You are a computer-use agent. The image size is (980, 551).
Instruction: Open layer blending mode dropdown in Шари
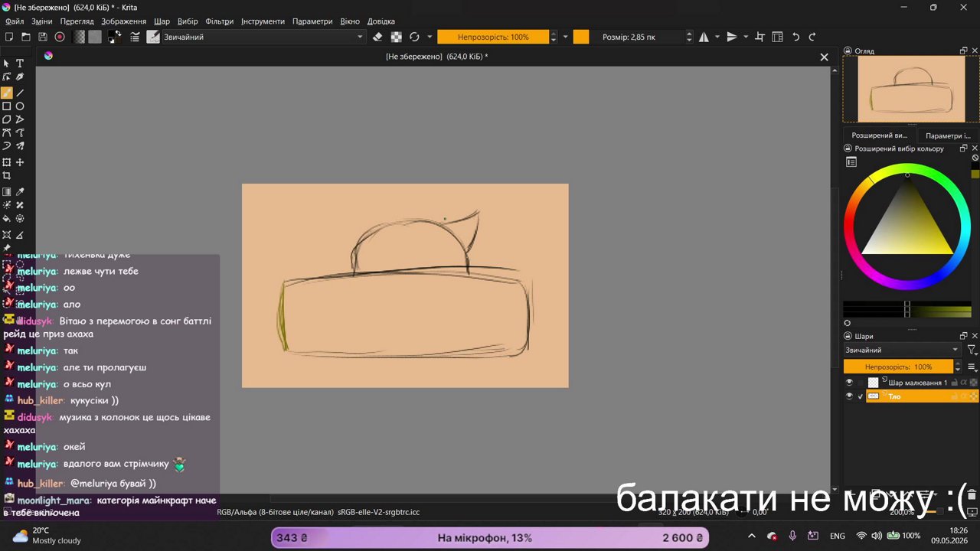[x=902, y=350]
